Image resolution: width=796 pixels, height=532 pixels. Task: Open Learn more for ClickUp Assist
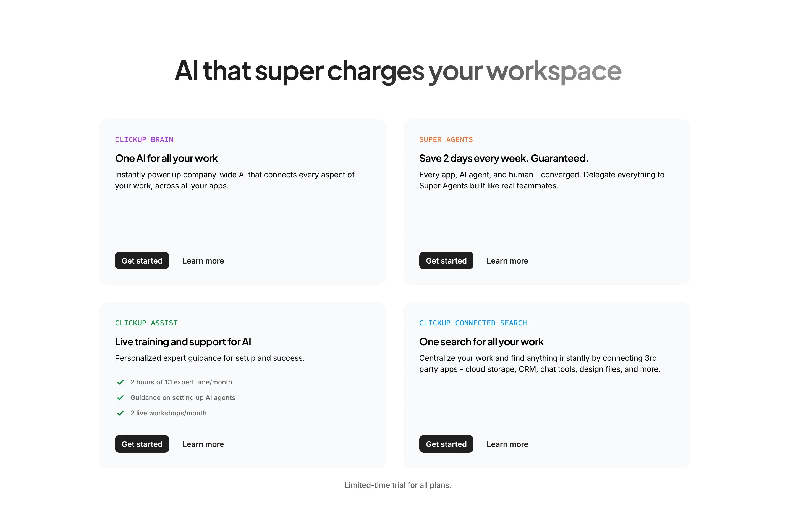[203, 444]
